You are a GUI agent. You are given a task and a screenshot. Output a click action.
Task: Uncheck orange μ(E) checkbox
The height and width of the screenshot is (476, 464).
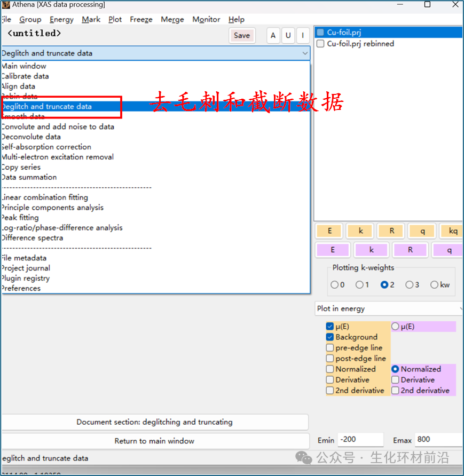(330, 327)
